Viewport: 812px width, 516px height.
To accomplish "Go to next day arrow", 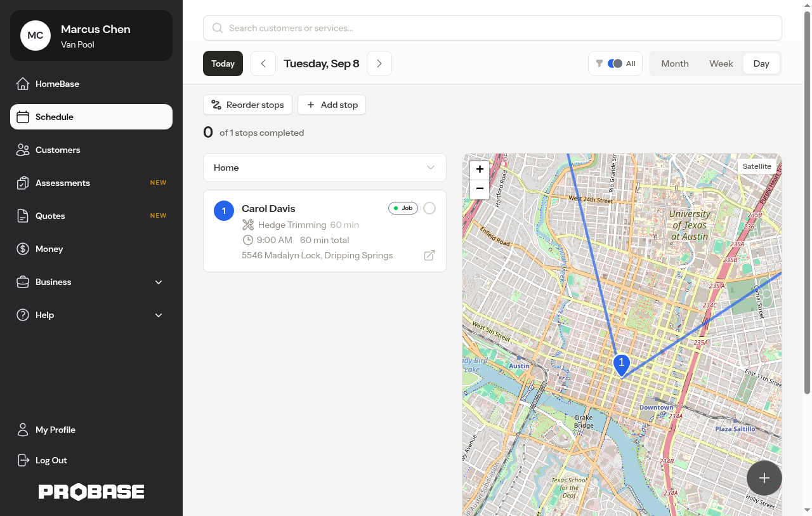I will click(x=379, y=63).
